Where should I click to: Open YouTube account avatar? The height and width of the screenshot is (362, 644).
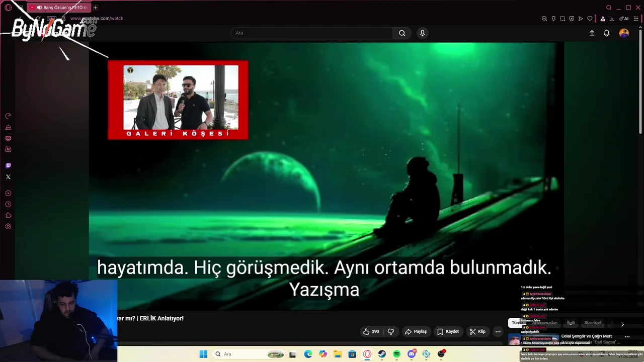624,33
